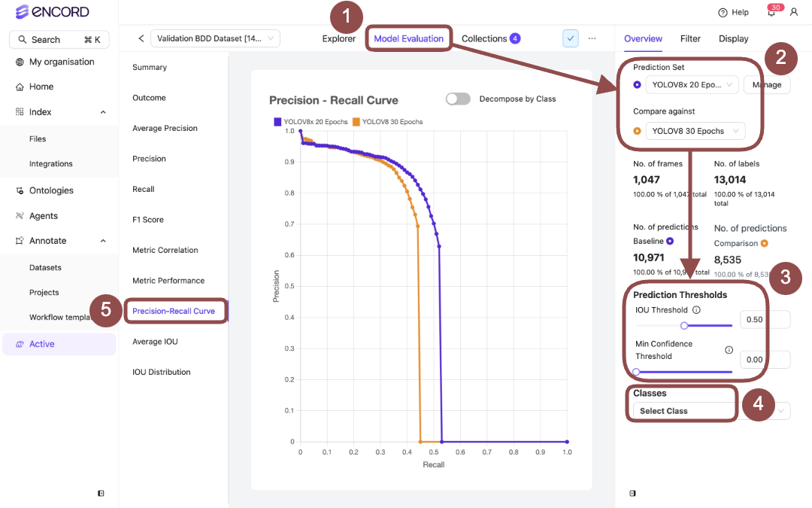This screenshot has height=508, width=812.
Task: Click the Index grid icon
Action: click(20, 112)
